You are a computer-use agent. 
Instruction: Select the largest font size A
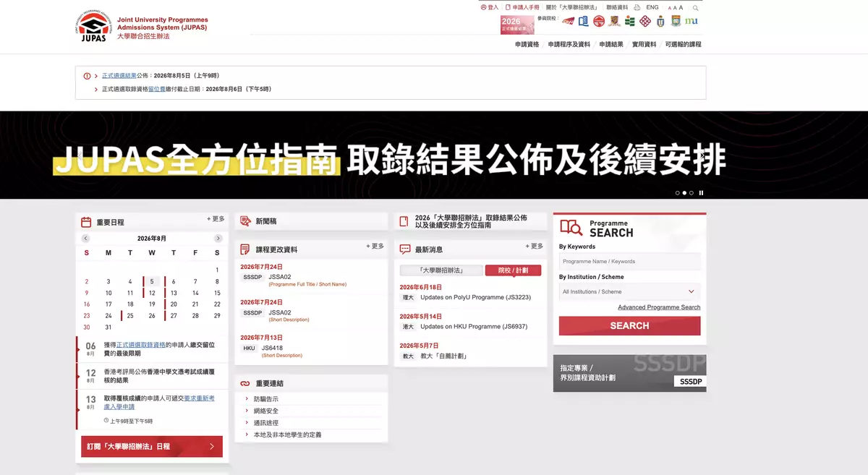tap(681, 7)
